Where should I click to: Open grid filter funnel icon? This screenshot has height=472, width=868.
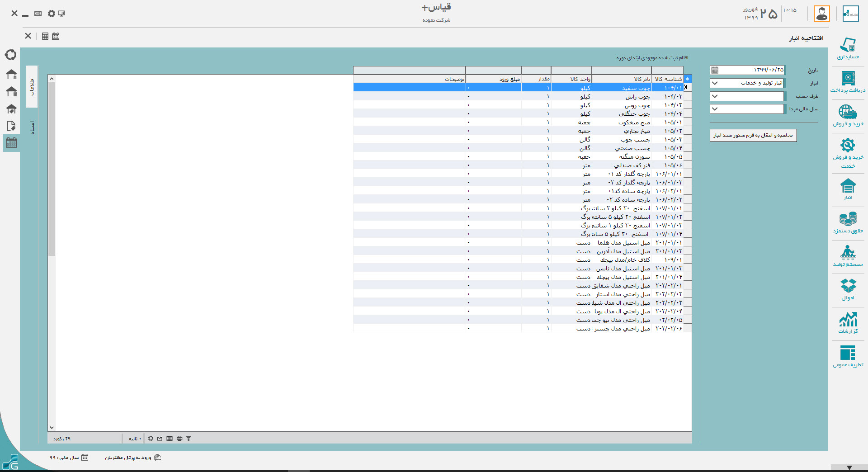189,439
